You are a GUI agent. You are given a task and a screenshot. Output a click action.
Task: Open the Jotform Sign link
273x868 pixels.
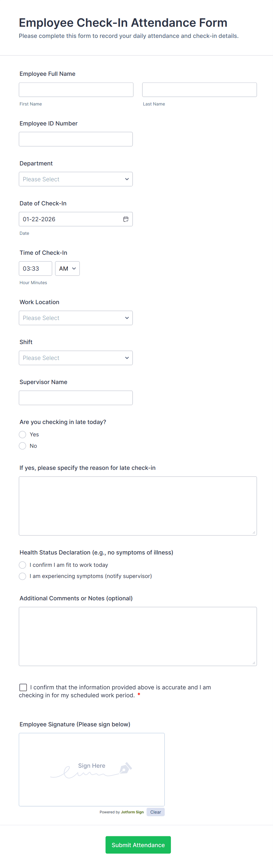click(x=132, y=812)
